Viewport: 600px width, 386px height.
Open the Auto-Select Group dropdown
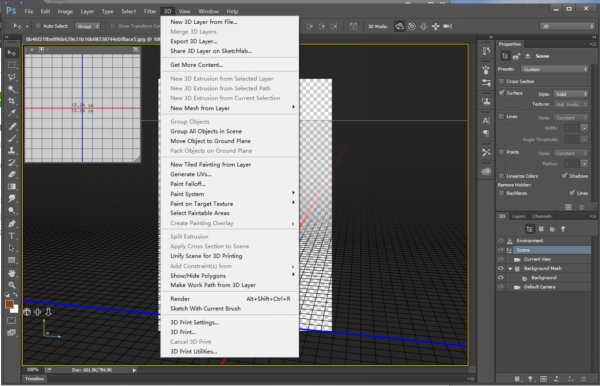(x=88, y=26)
